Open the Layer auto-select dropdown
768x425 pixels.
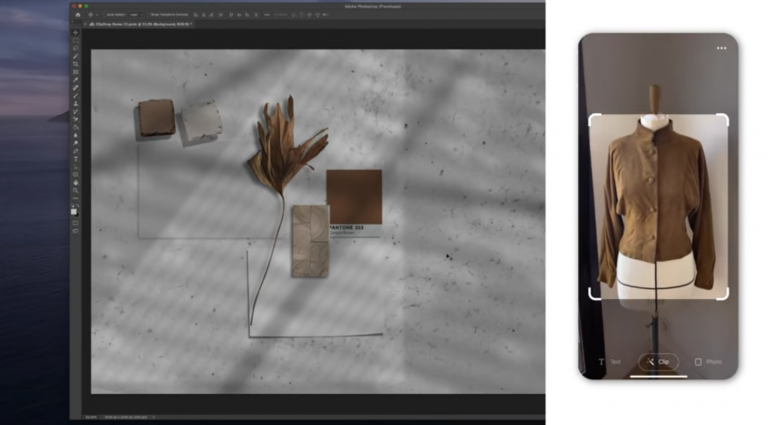[135, 15]
